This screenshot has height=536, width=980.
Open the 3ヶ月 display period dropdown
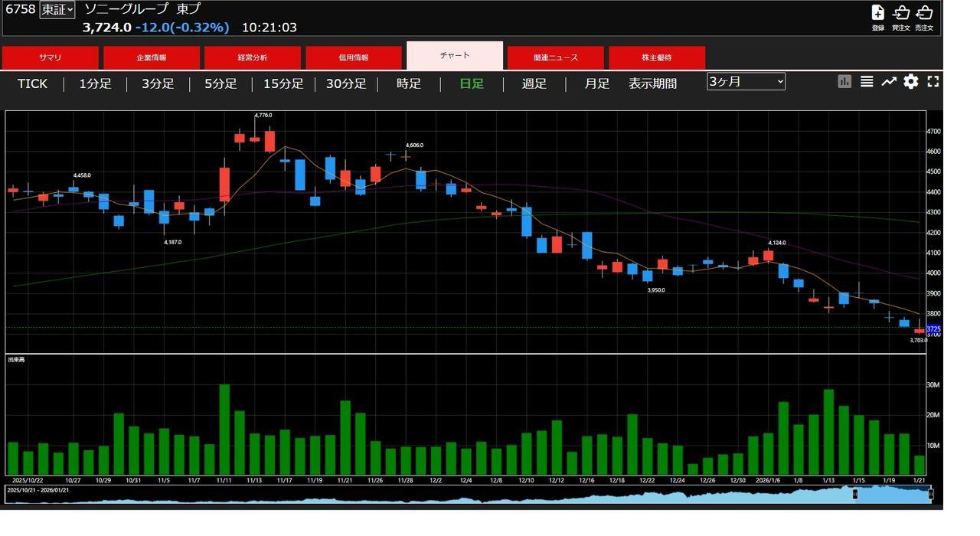746,81
